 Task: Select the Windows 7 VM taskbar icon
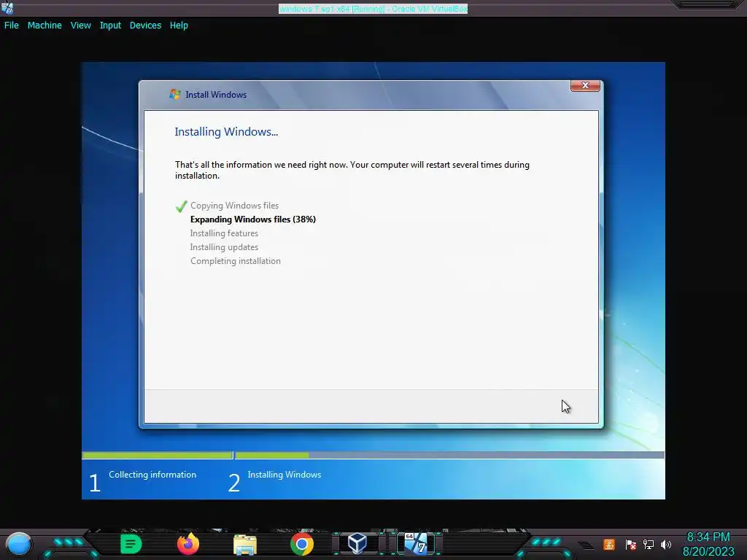click(x=416, y=543)
